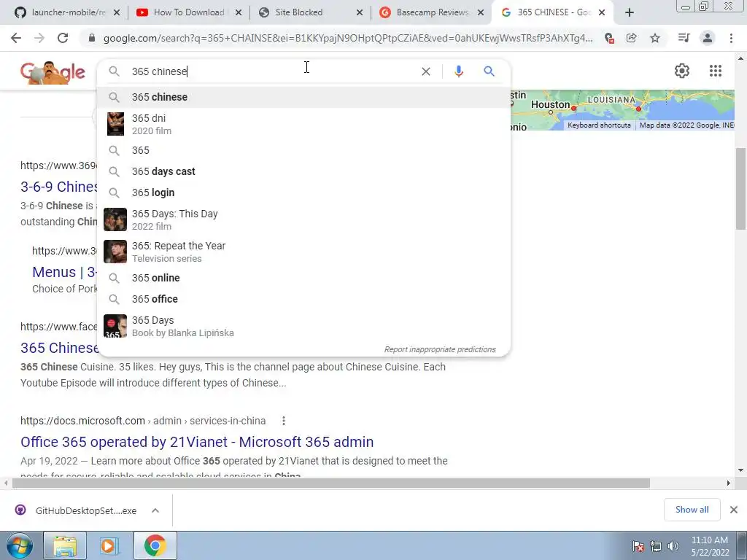Open Chrome three-dot menu
This screenshot has width=747, height=560.
tap(731, 38)
